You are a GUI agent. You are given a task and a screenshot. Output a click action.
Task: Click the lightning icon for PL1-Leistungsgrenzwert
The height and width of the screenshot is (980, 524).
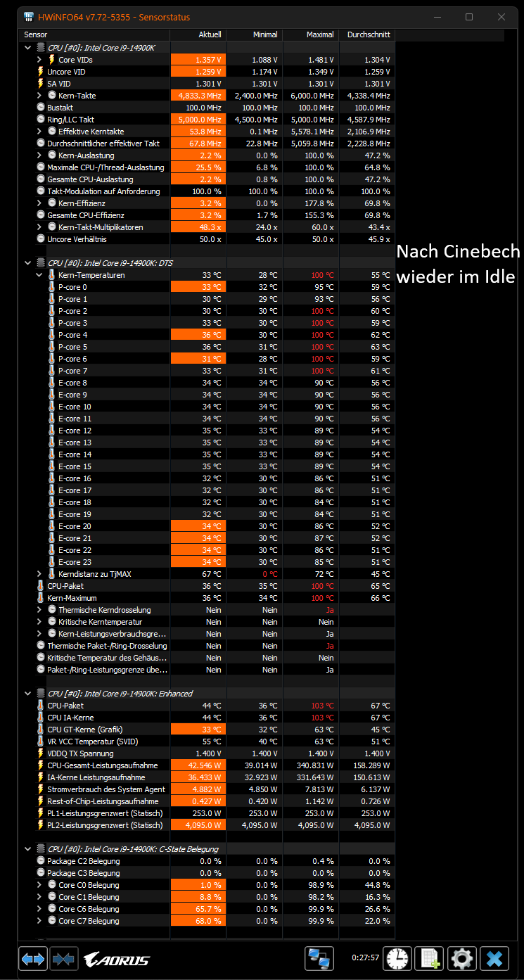40,813
